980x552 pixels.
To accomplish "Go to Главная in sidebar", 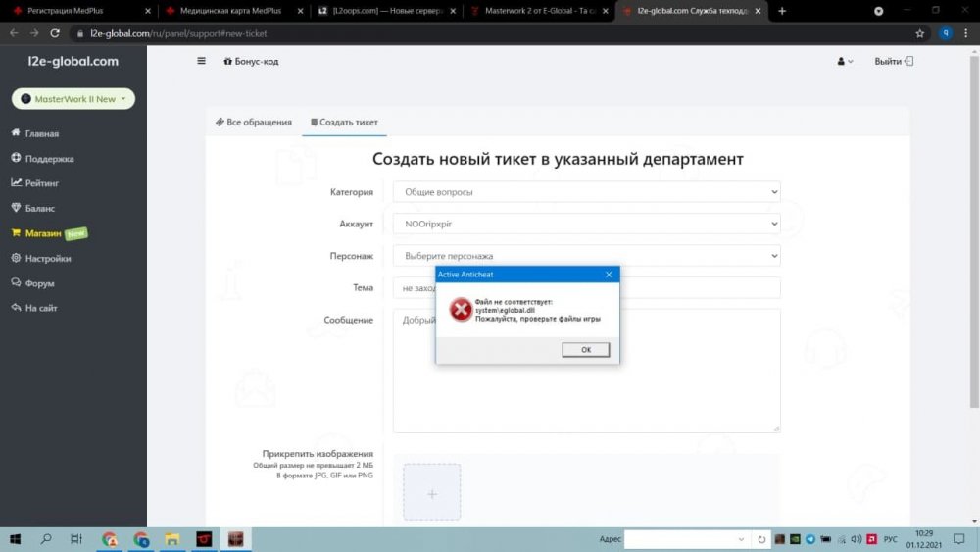I will [41, 133].
